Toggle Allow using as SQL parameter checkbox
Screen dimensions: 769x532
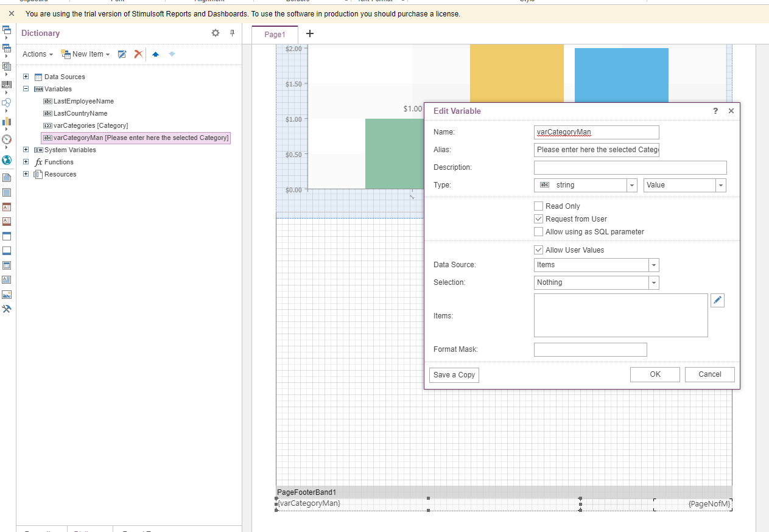538,232
